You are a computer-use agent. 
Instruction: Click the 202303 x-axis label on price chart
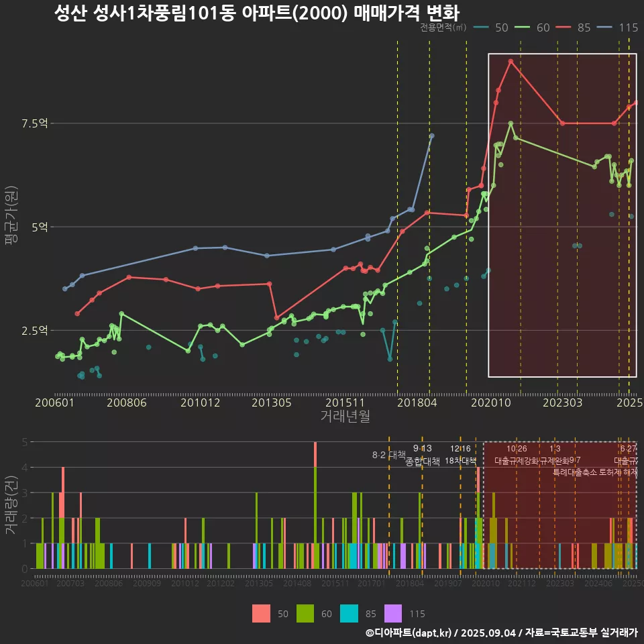[x=563, y=402]
